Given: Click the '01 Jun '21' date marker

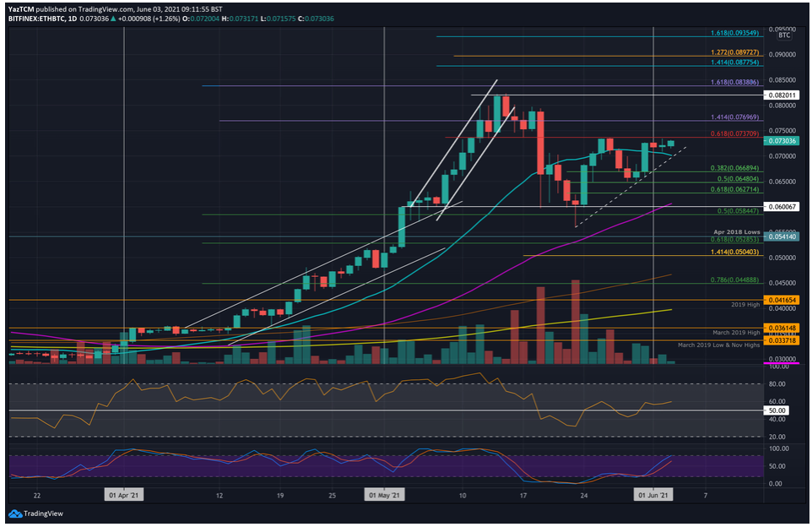Looking at the screenshot, I should 653,496.
